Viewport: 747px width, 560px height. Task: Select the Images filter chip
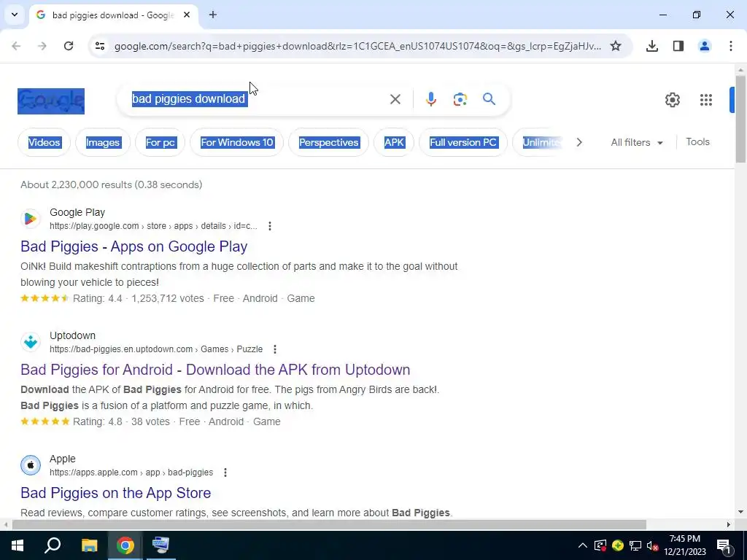[x=103, y=142]
